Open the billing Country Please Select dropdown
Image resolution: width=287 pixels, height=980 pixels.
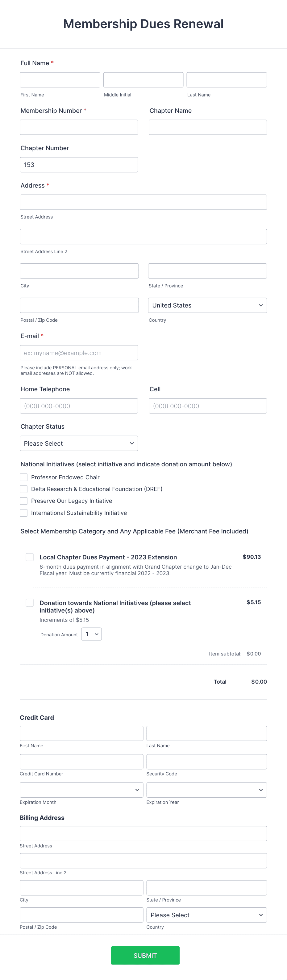click(206, 914)
